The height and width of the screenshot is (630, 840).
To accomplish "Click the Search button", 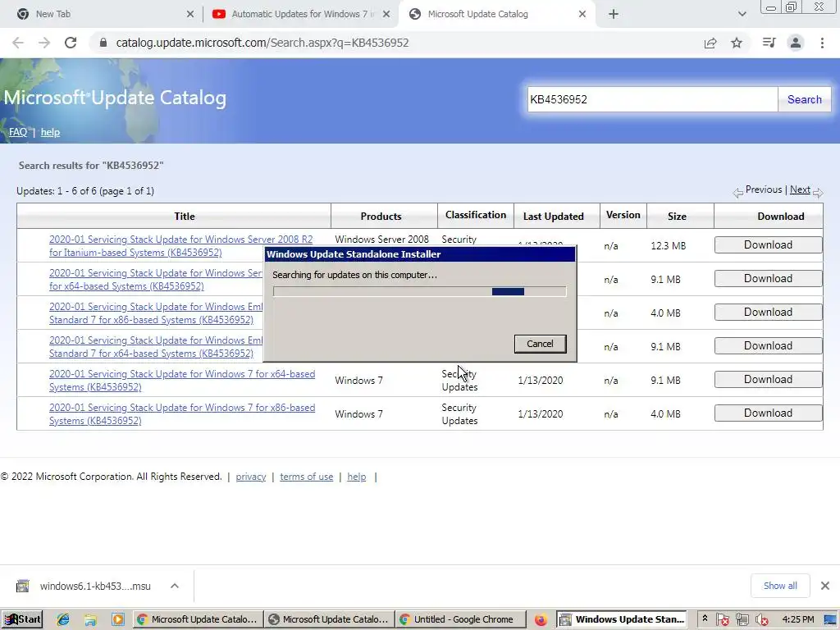I will [804, 99].
